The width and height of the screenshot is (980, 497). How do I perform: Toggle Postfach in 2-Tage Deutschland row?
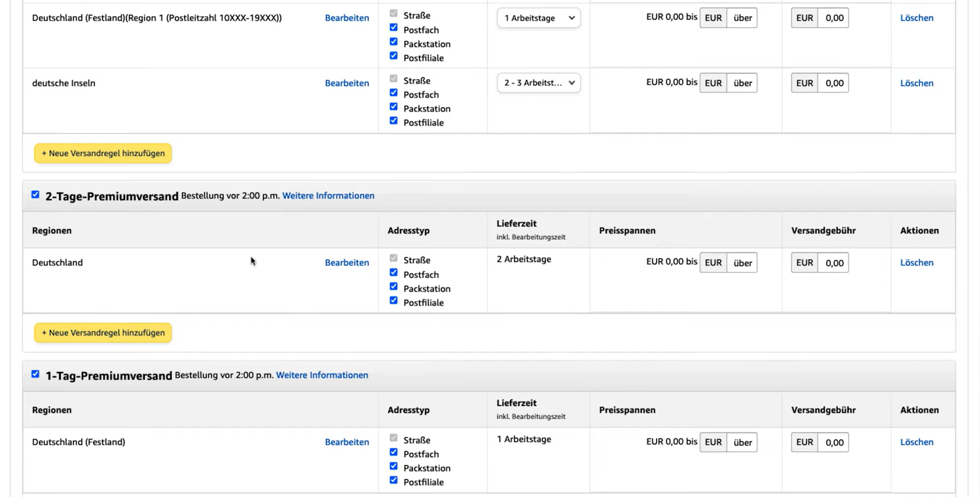(394, 273)
